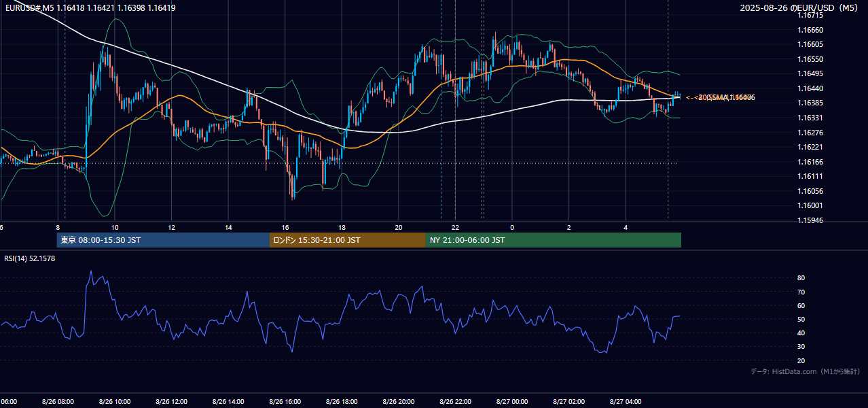The width and height of the screenshot is (868, 408).
Task: Click price axis label 1.16166
Action: 810,162
